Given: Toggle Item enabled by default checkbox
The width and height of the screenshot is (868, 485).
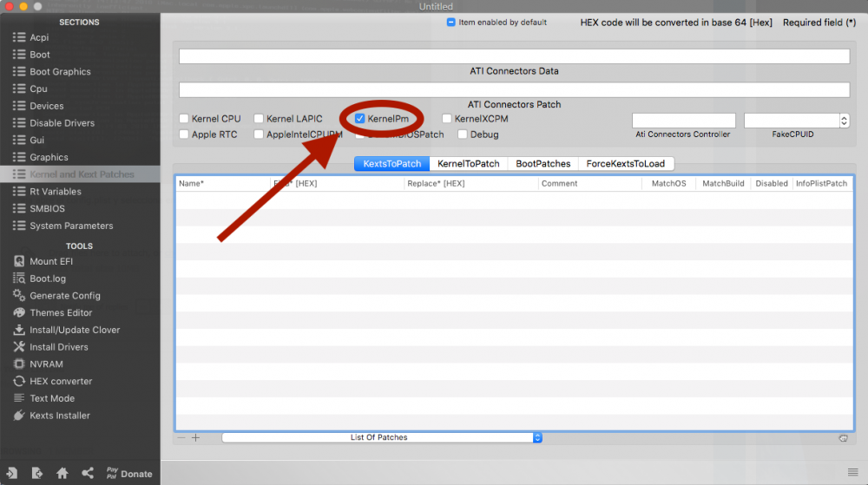Looking at the screenshot, I should 451,22.
